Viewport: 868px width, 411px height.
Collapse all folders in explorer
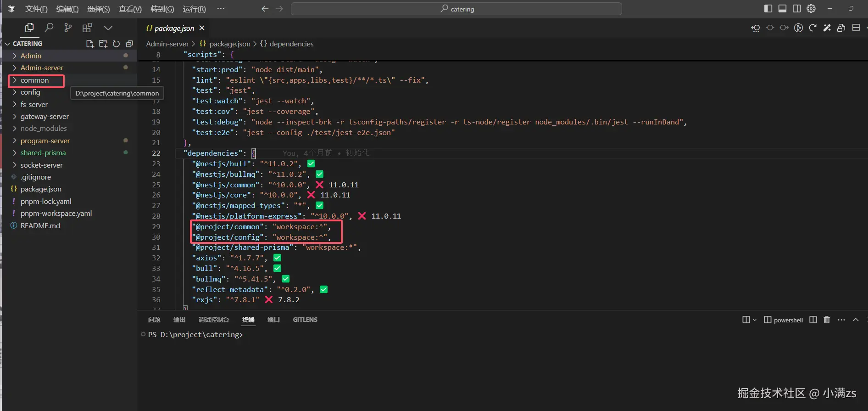(129, 44)
